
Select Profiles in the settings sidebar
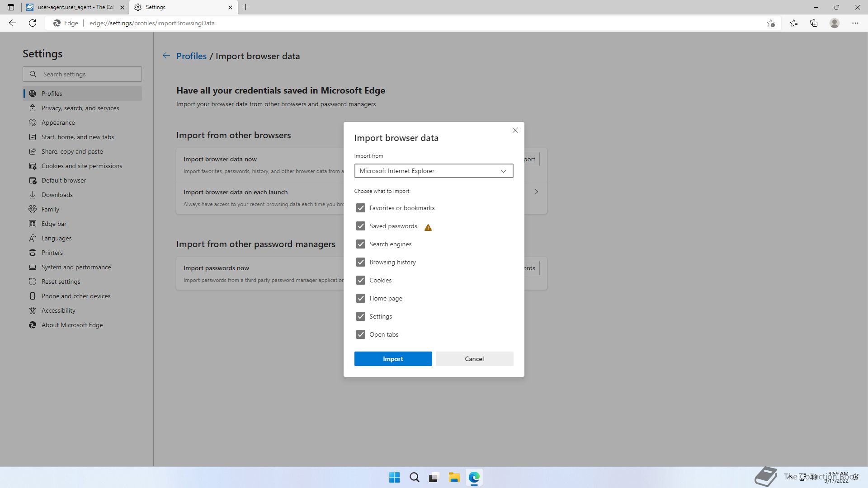coord(82,94)
